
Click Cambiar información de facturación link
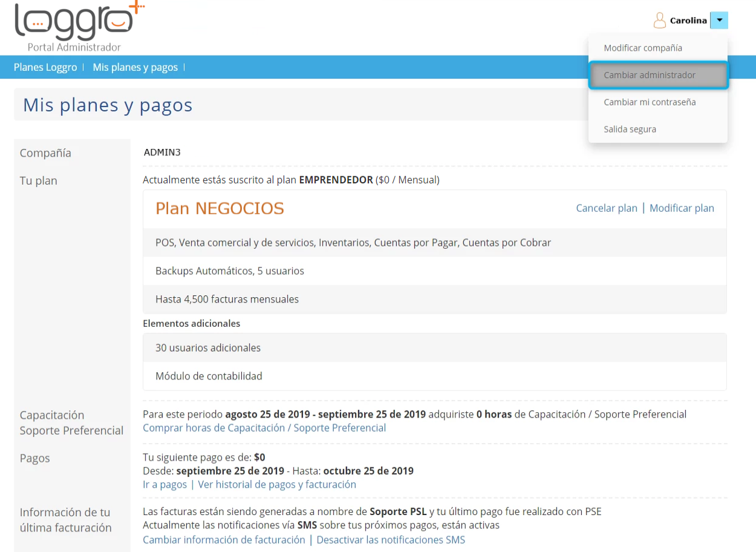tap(224, 540)
